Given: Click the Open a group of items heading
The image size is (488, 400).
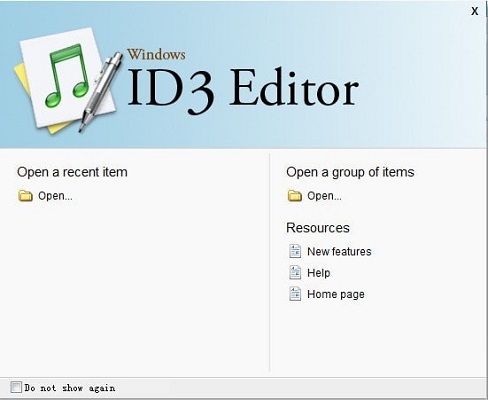Looking at the screenshot, I should point(350,172).
